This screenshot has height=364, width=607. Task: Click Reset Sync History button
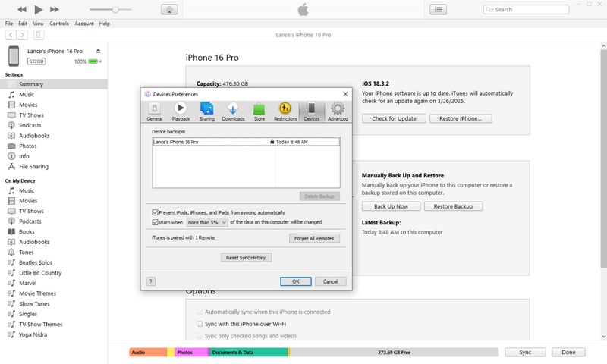[x=246, y=258]
